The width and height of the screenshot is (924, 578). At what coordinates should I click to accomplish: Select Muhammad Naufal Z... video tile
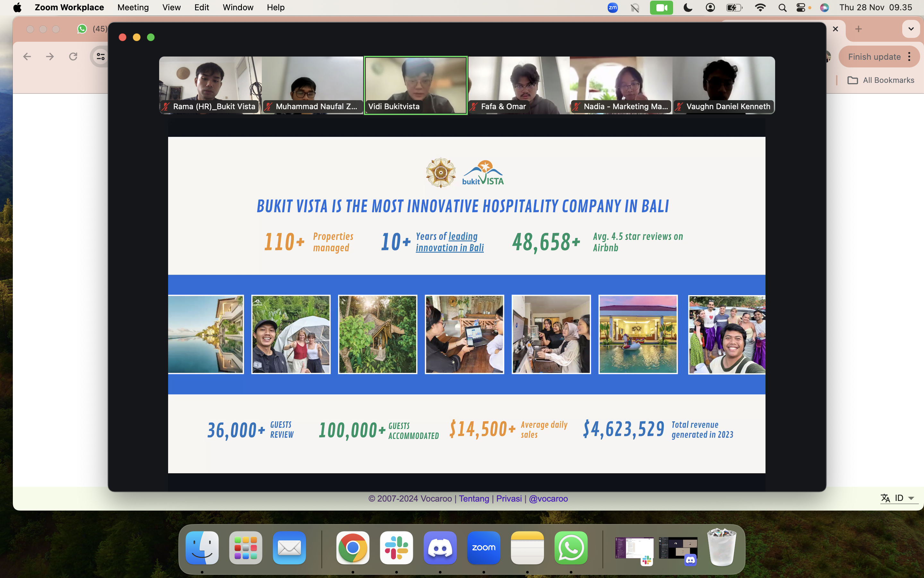pos(313,85)
